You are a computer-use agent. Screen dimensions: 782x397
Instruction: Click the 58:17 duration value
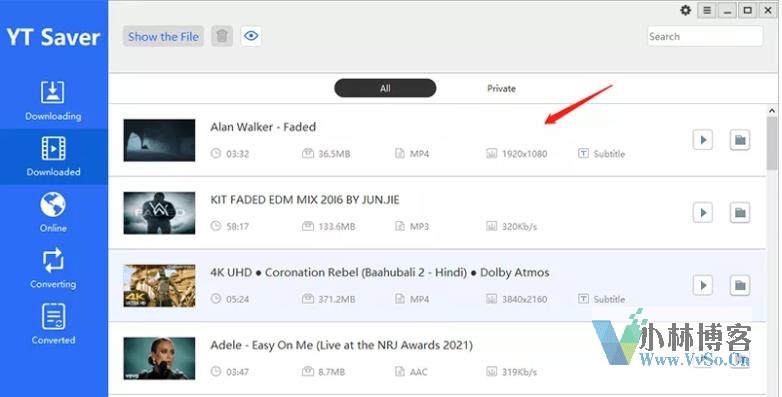point(237,226)
